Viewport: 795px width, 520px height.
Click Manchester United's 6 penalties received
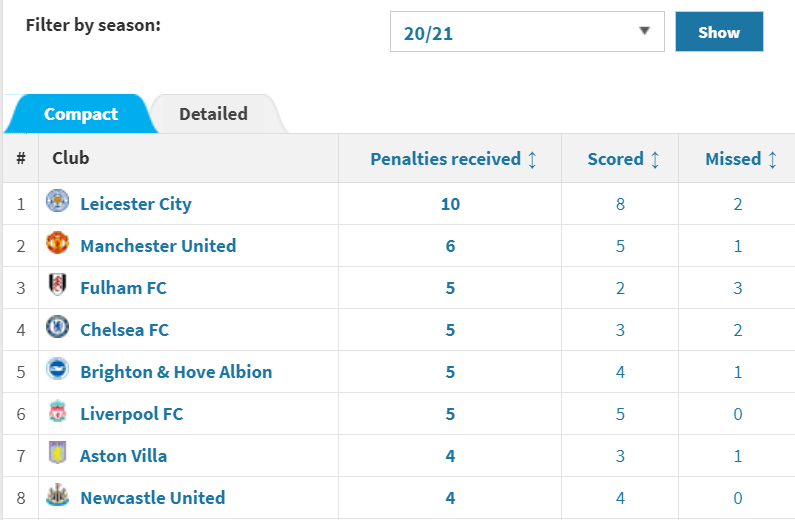pos(450,246)
